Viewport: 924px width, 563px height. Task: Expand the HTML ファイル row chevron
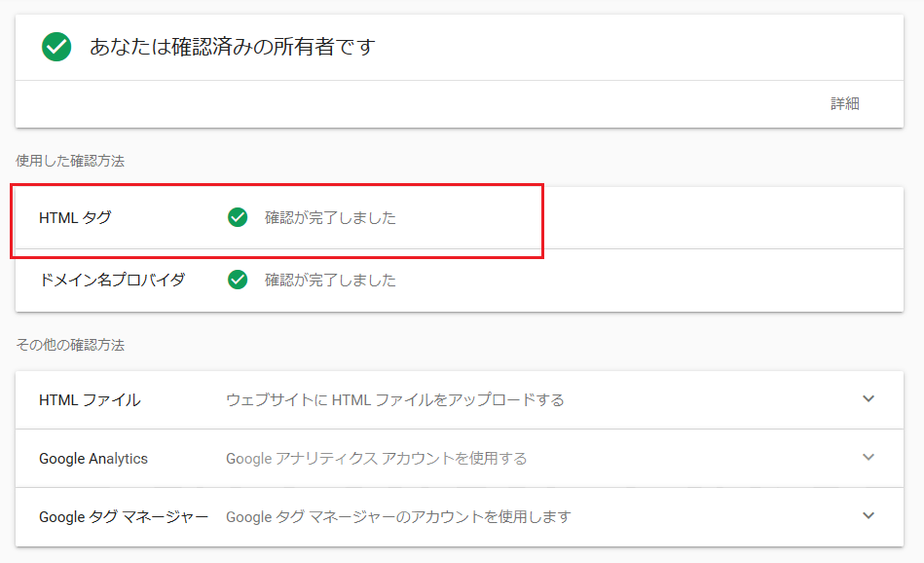869,399
